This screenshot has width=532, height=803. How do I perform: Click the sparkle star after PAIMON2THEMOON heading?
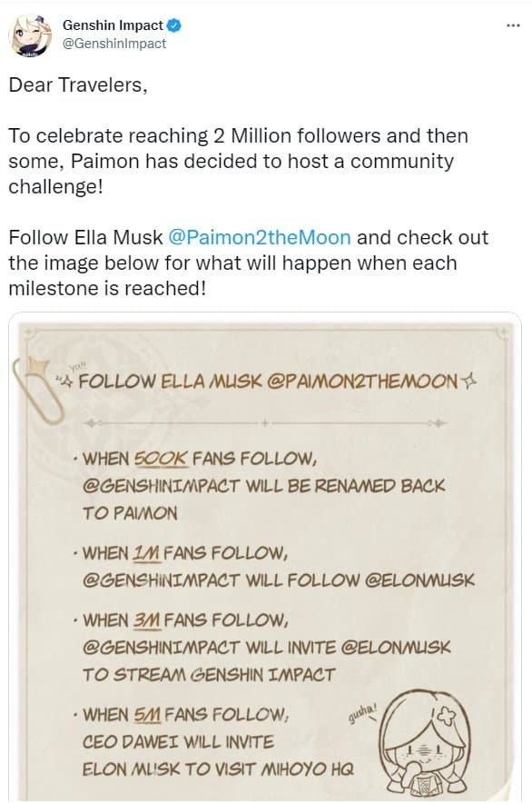468,380
